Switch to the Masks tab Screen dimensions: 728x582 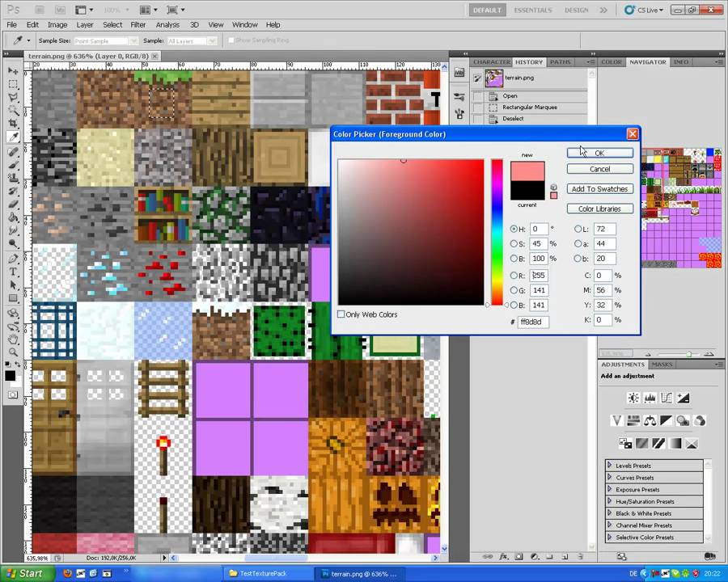coord(662,365)
